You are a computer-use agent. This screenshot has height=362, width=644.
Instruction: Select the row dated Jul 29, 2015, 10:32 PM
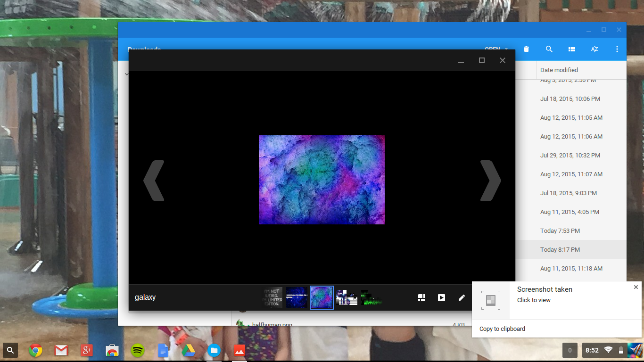point(570,156)
